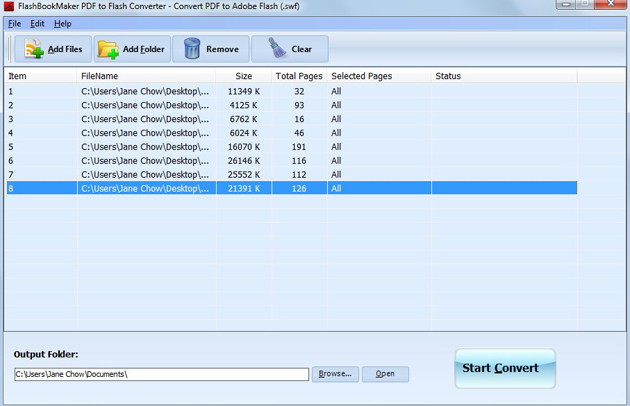Open the Edit menu
The width and height of the screenshot is (630, 406).
[x=37, y=24]
